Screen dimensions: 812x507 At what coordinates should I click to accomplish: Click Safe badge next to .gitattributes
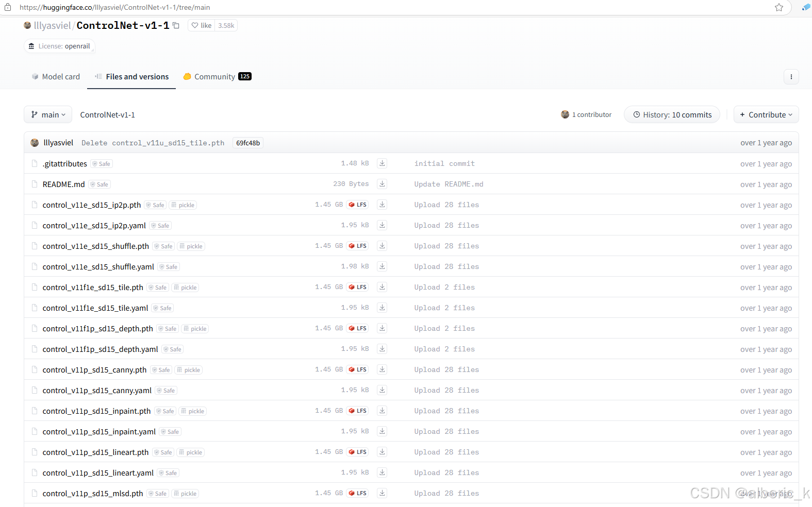[x=102, y=164]
